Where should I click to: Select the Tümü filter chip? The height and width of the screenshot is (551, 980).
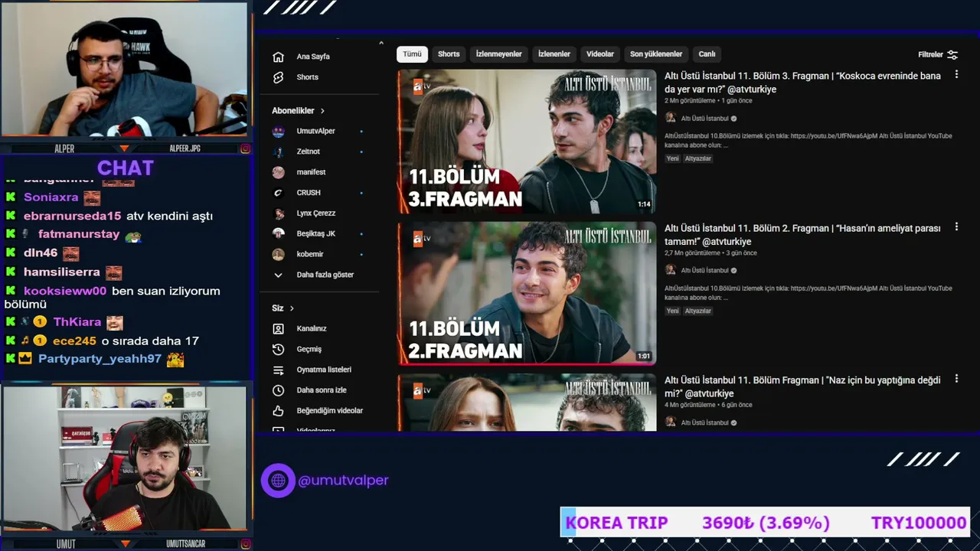tap(412, 54)
